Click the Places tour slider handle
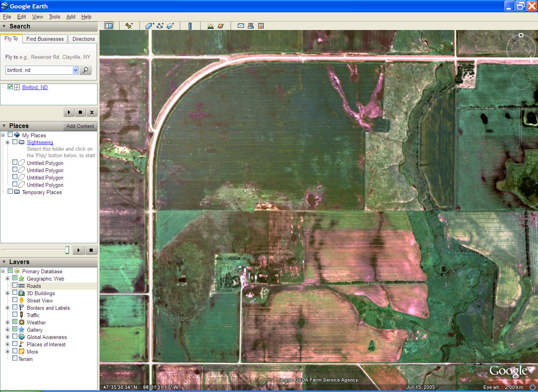Screen dimensions: 538x392 pyautogui.click(x=67, y=250)
